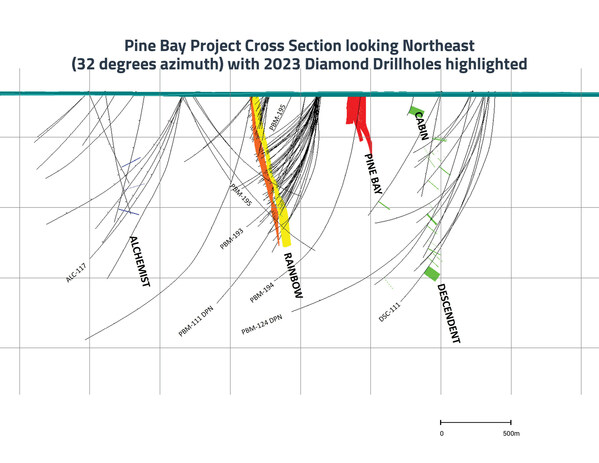Click the cross section title text

[300, 55]
